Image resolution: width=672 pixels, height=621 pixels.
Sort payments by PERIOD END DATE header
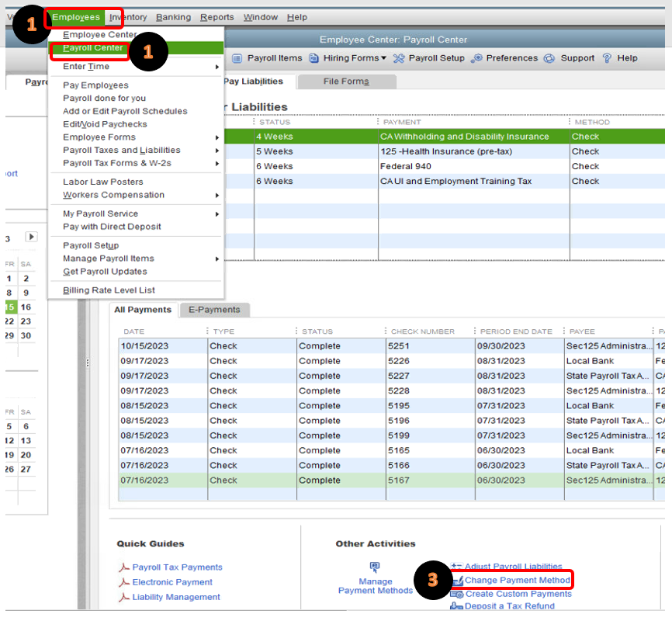516,331
